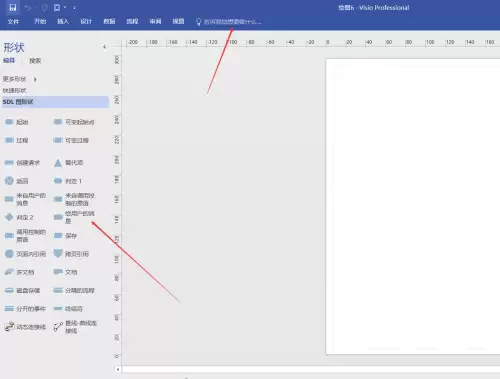Click the ruler corner box at top-left of canvas
The height and width of the screenshot is (379, 500).
(x=118, y=42)
